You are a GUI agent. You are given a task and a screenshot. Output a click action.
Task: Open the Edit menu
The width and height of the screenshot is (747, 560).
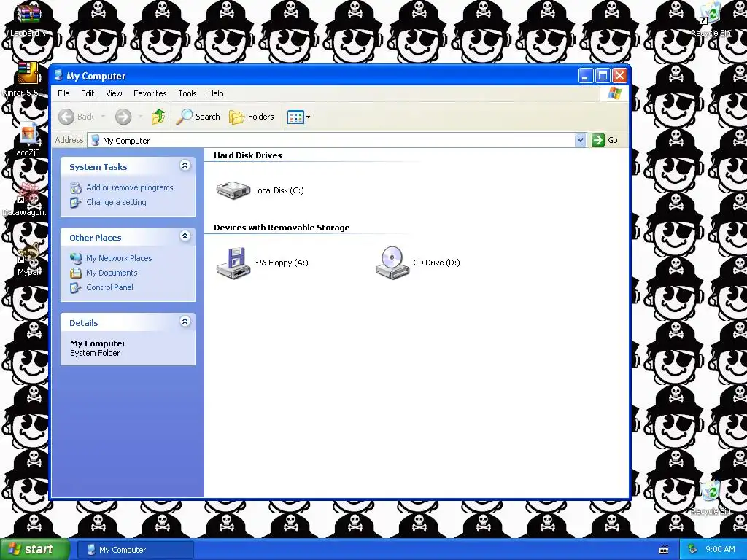[x=88, y=93]
